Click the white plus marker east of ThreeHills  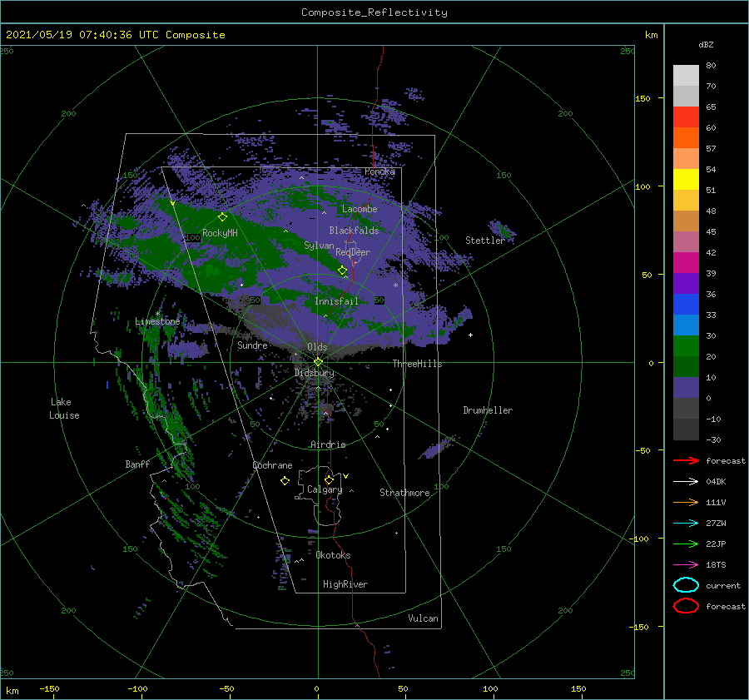click(470, 335)
